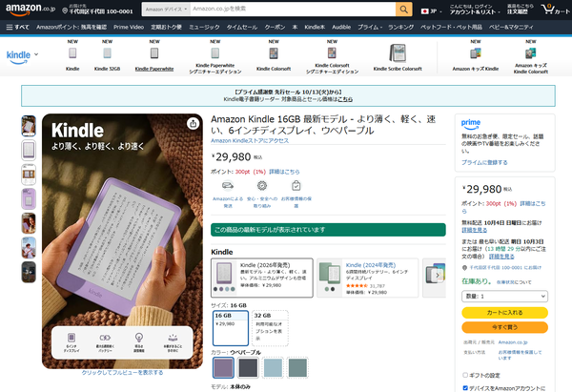Select the fourth purple Kindle thumbnail
The image size is (572, 392).
tap(29, 199)
